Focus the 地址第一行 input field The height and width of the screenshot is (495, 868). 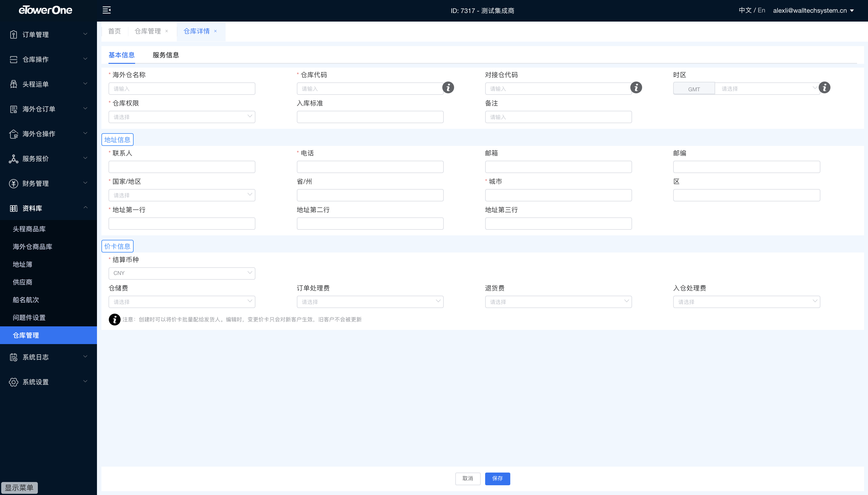click(x=182, y=224)
